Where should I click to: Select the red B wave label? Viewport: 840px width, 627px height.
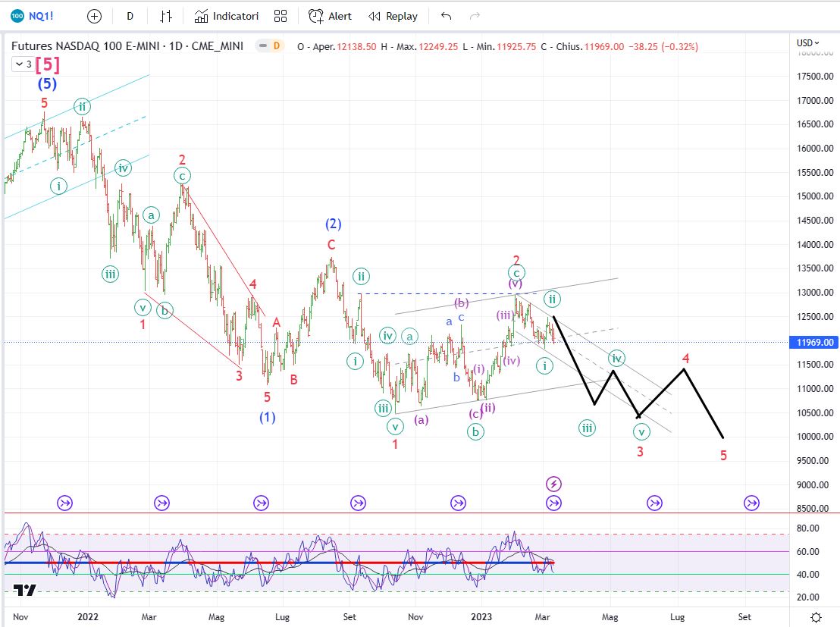click(x=293, y=380)
